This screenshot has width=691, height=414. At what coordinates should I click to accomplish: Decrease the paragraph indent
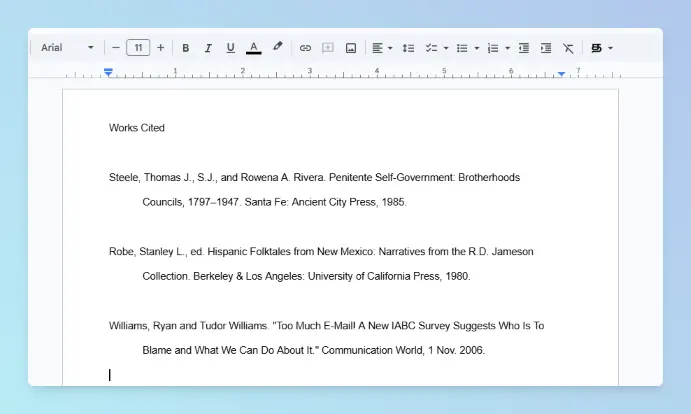point(524,48)
